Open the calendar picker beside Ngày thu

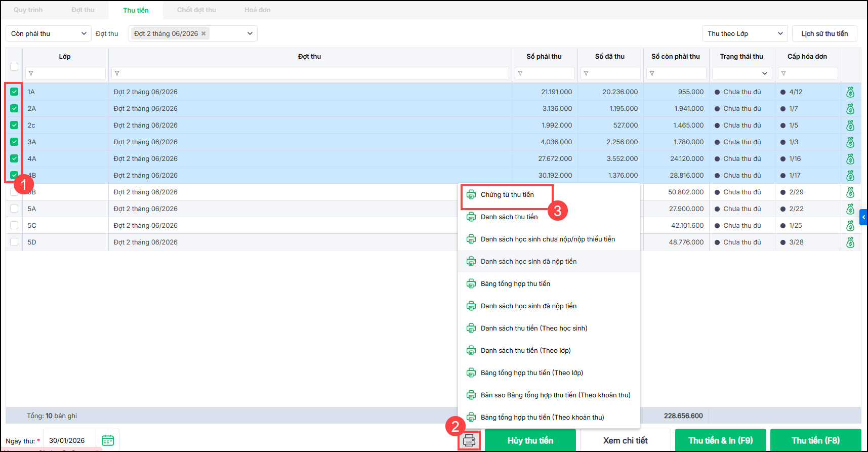click(x=108, y=440)
